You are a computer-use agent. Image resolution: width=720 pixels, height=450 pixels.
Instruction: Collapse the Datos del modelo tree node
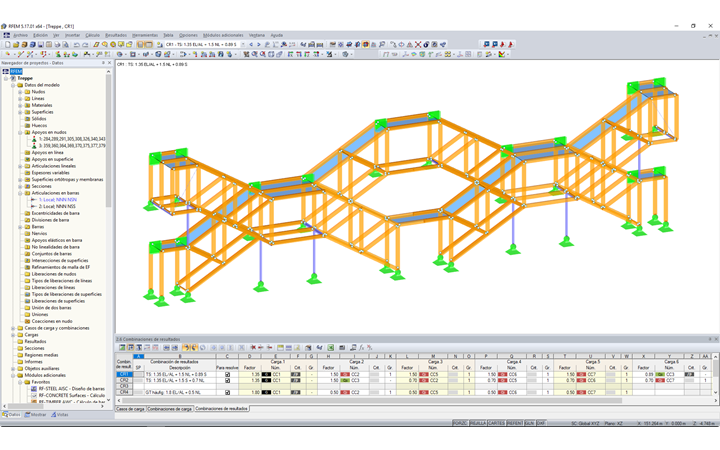[13, 85]
